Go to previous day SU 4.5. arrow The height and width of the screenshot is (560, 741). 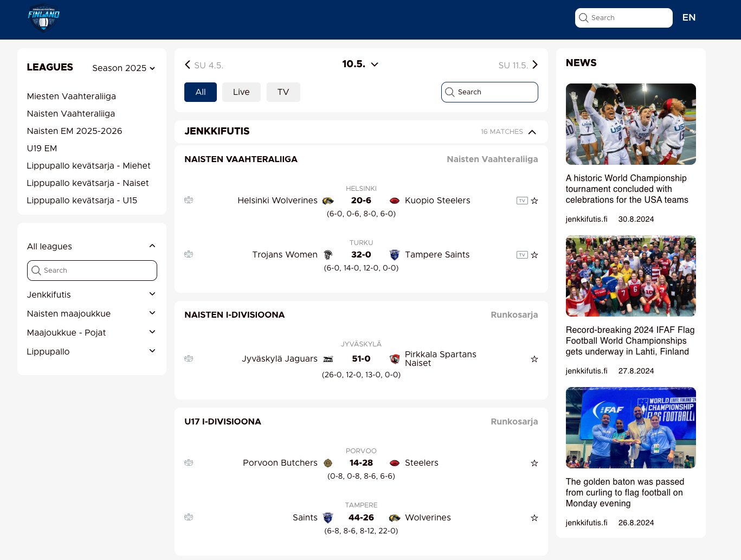(188, 65)
